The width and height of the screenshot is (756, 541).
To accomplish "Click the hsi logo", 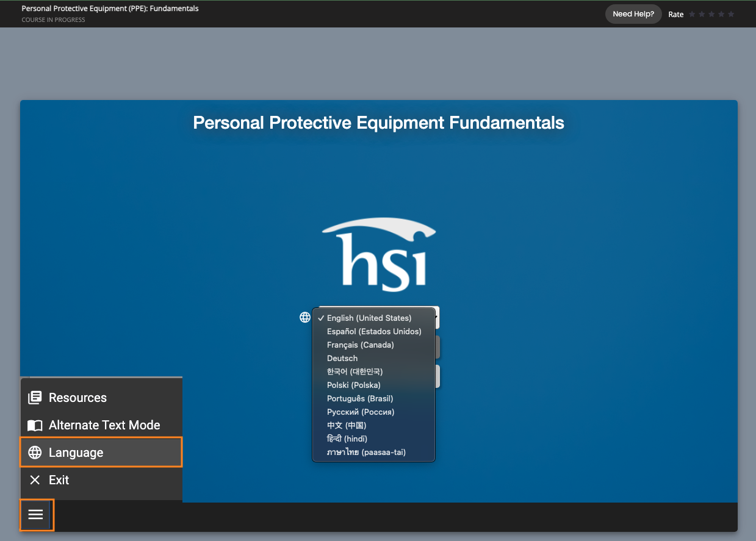I will [379, 254].
